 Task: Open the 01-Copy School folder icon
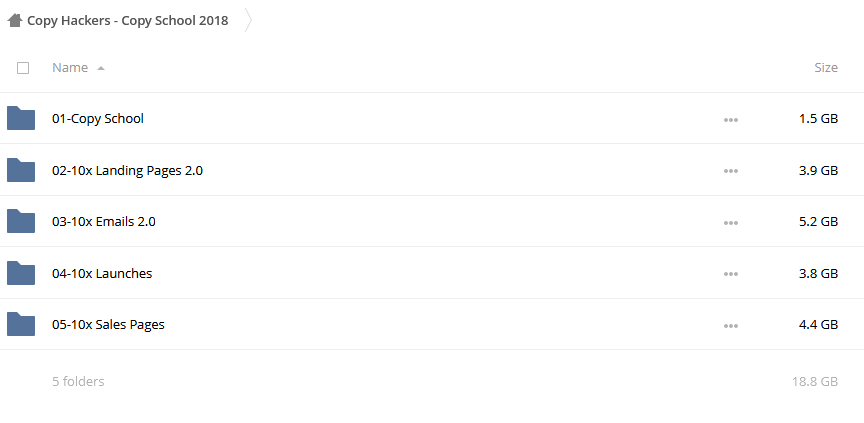tap(21, 118)
